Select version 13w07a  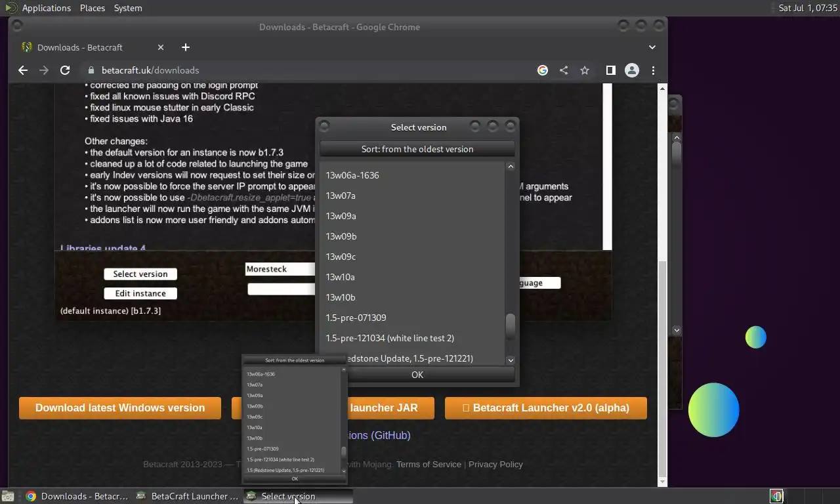click(x=412, y=196)
